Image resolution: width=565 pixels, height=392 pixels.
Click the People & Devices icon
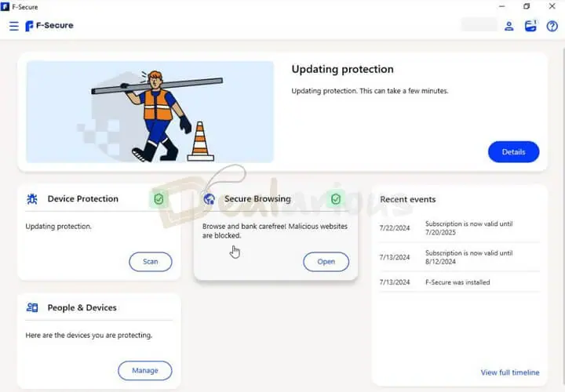coord(32,308)
